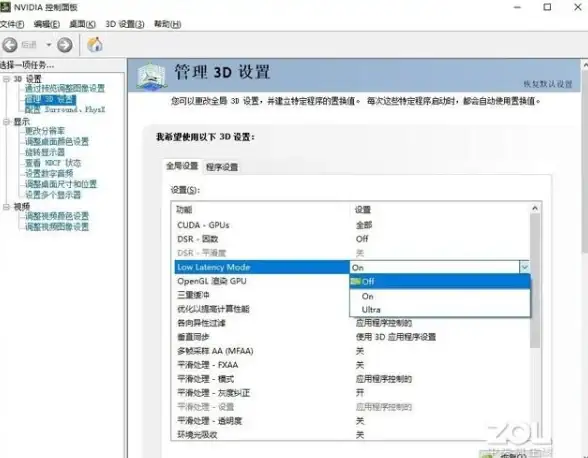This screenshot has width=588, height=458.
Task: Click the 管理 3D 设置 header icon
Action: coord(151,77)
